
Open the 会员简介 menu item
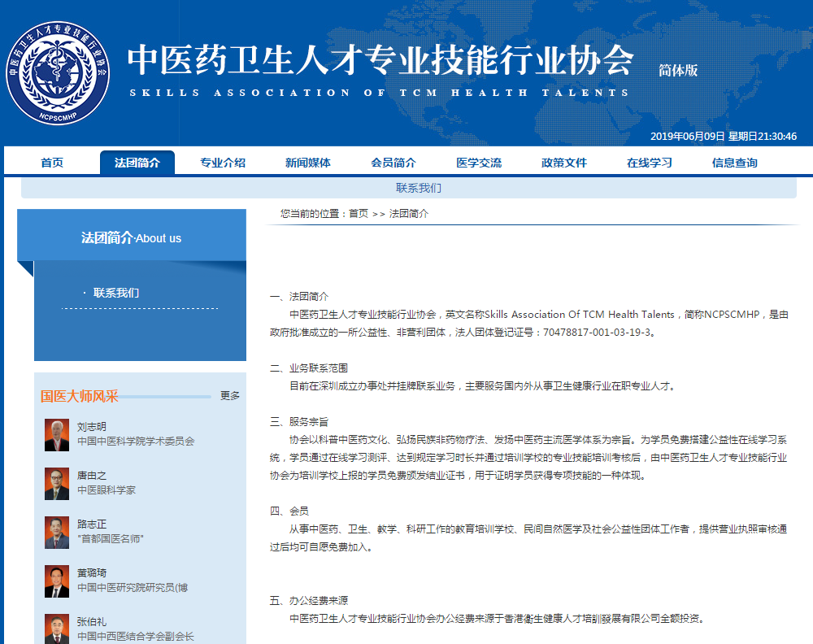[x=393, y=163]
